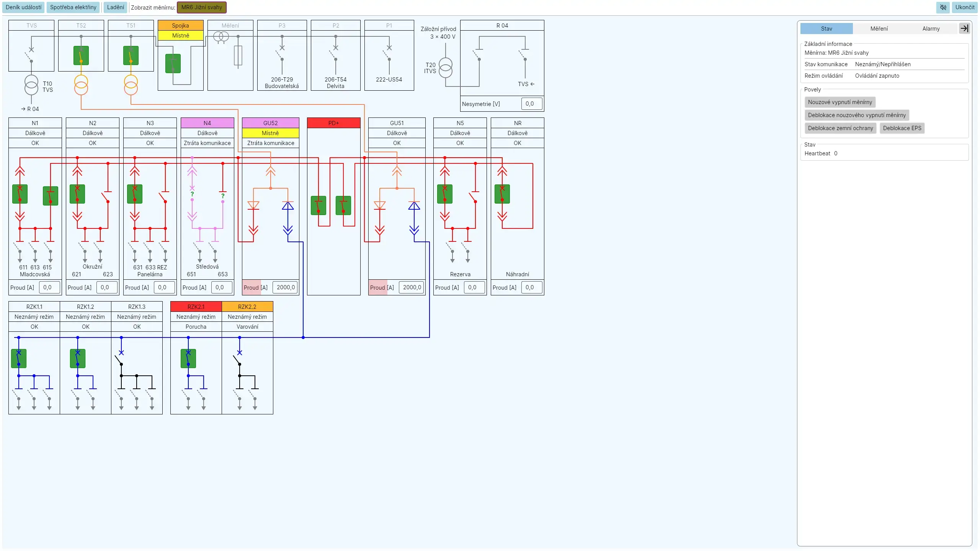Collapse the side panel with arrow icon
This screenshot has width=980, height=551.
[x=964, y=28]
